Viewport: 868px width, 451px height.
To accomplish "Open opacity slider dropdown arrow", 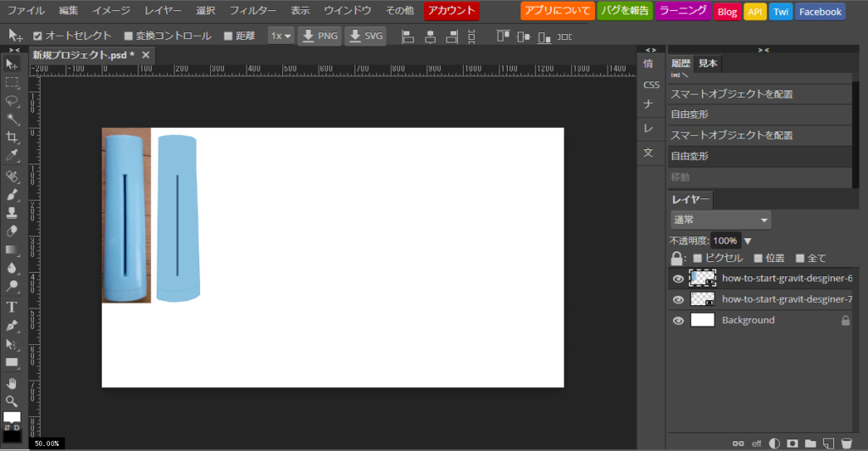I will [748, 242].
